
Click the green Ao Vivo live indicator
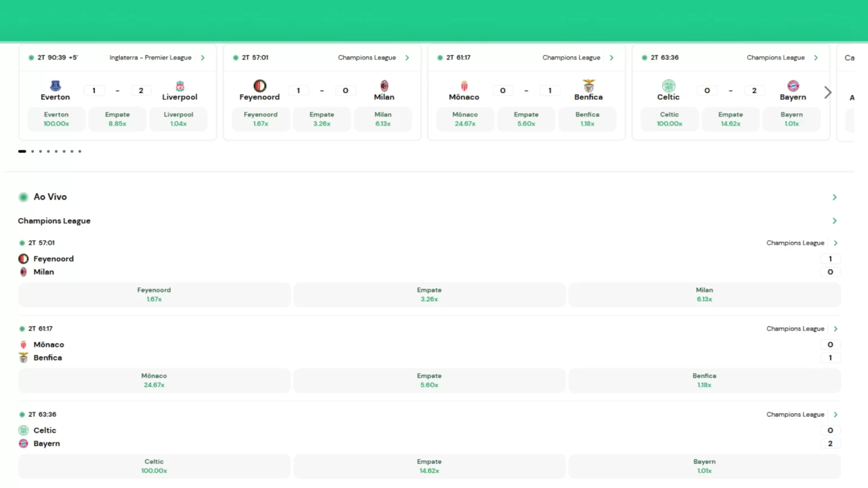point(23,197)
